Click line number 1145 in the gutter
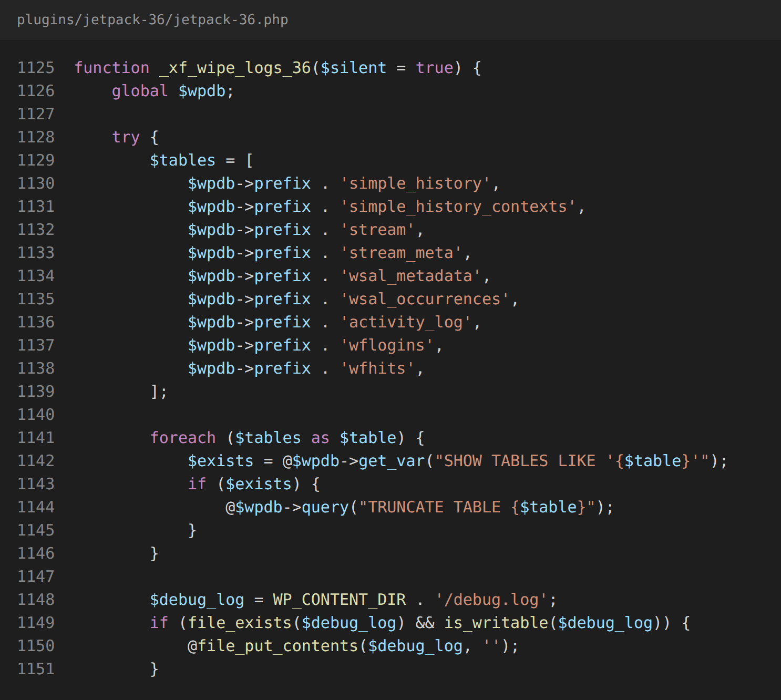 [x=36, y=530]
